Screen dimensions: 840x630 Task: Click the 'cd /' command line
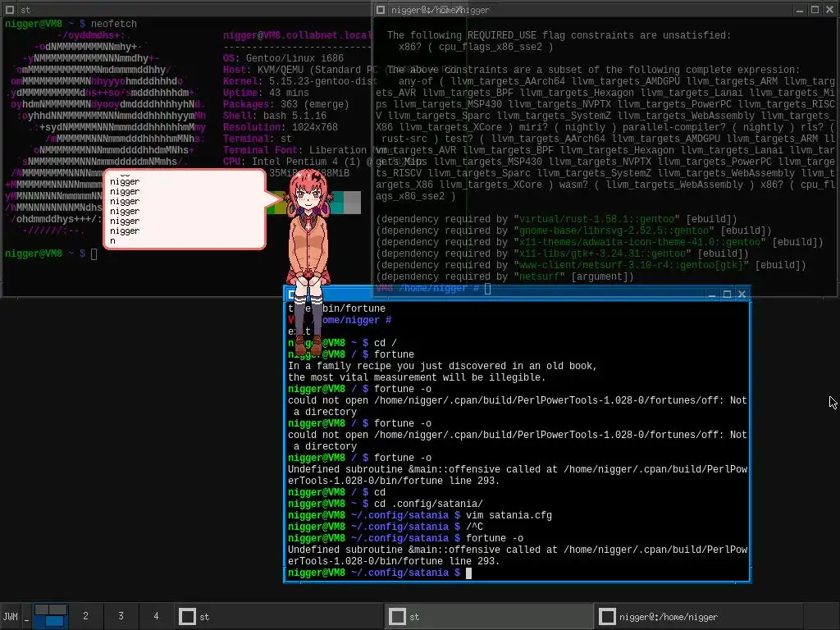(386, 343)
